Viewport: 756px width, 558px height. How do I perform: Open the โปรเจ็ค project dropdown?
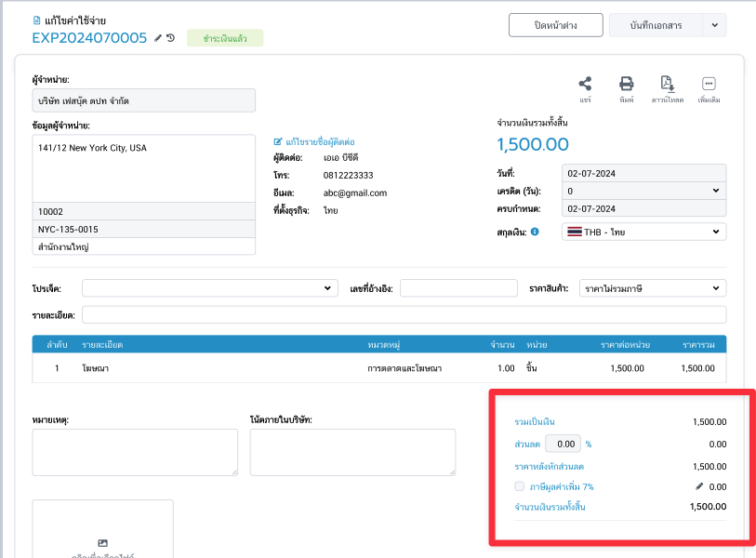(x=209, y=288)
